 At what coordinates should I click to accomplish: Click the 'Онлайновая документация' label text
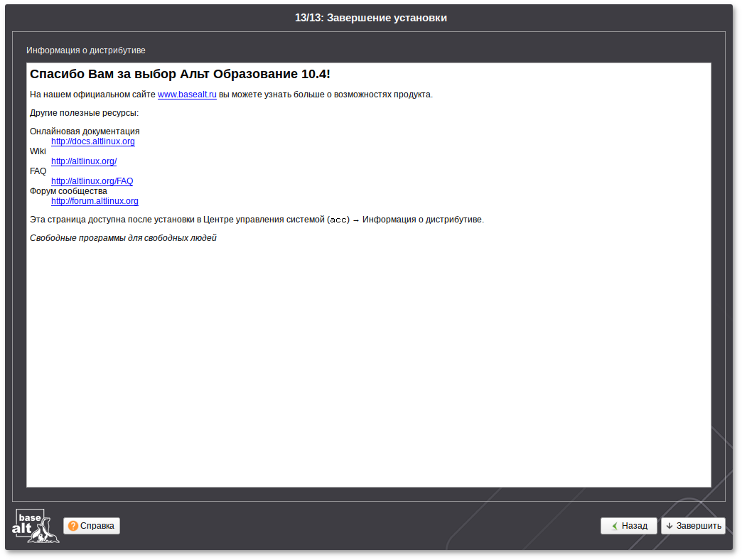pos(85,131)
